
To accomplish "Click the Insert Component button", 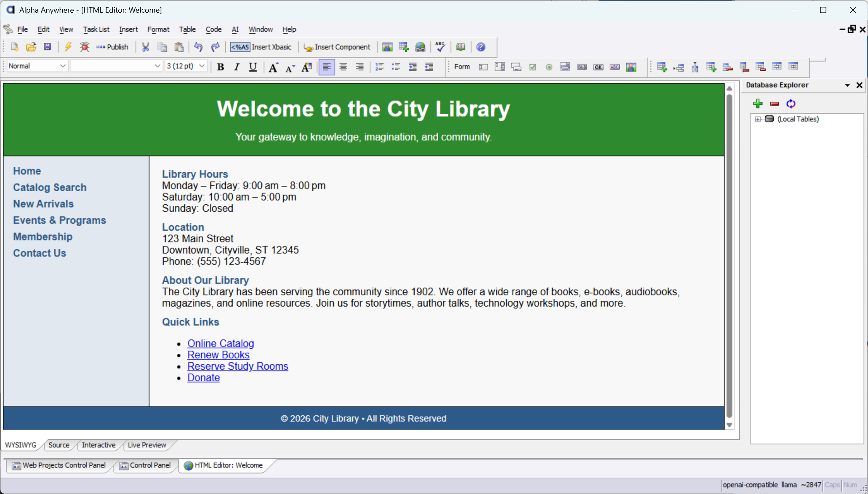I will pos(337,47).
